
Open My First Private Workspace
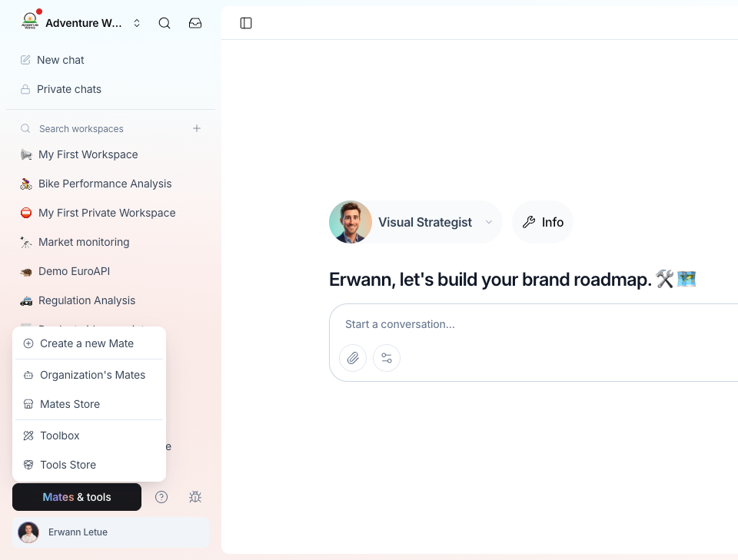click(111, 213)
